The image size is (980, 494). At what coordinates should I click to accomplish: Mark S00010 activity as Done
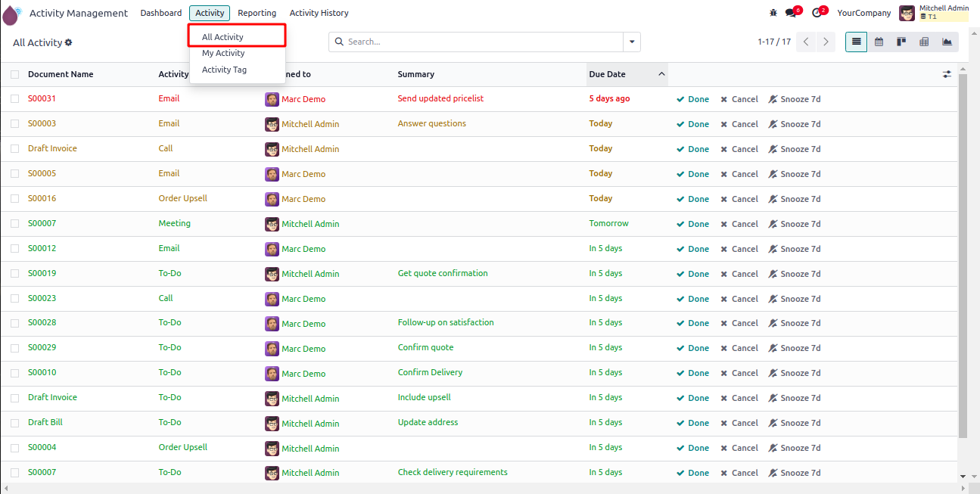pos(692,373)
